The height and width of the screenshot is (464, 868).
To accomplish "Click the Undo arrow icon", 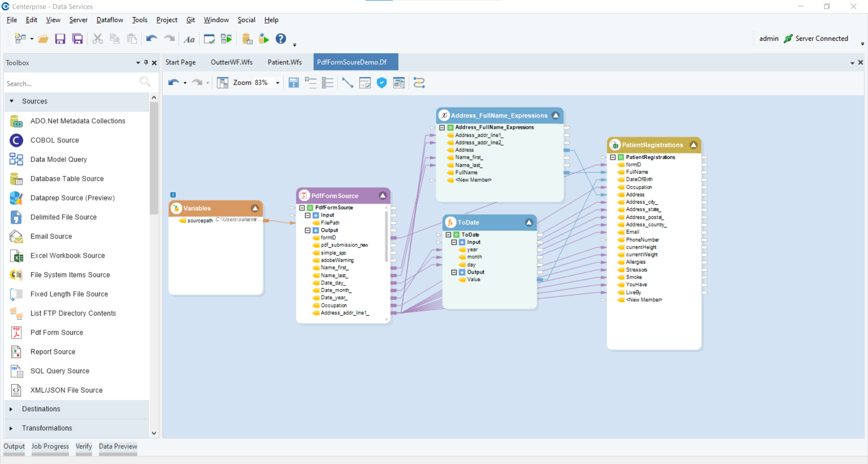I will (151, 38).
